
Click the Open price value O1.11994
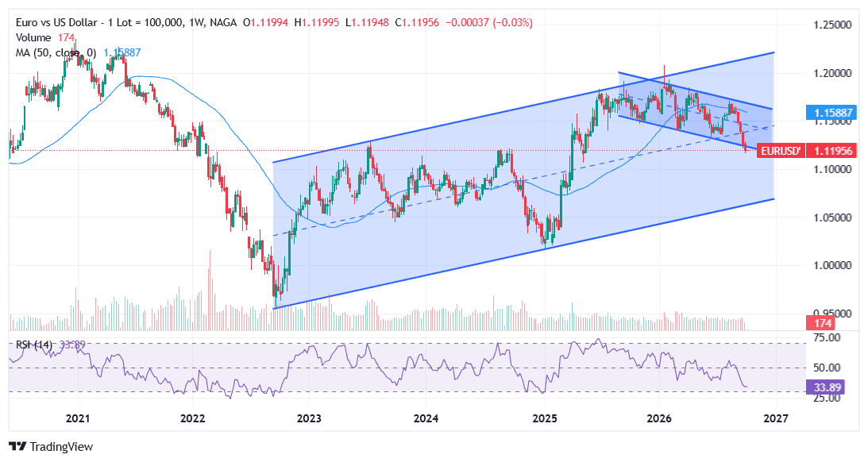[x=266, y=23]
